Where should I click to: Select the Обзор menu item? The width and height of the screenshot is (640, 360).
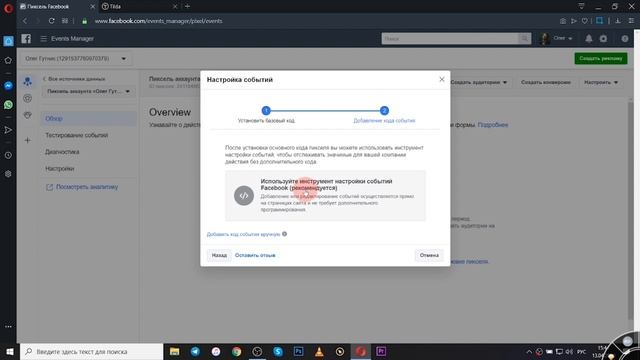click(89, 118)
